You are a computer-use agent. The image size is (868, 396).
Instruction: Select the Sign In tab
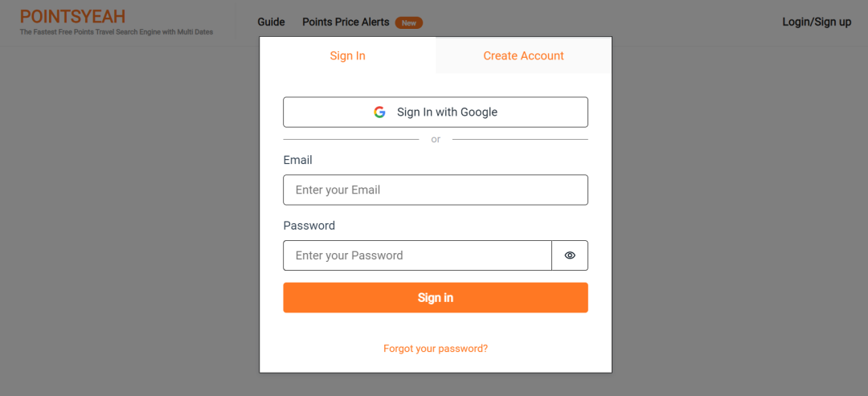(x=348, y=55)
